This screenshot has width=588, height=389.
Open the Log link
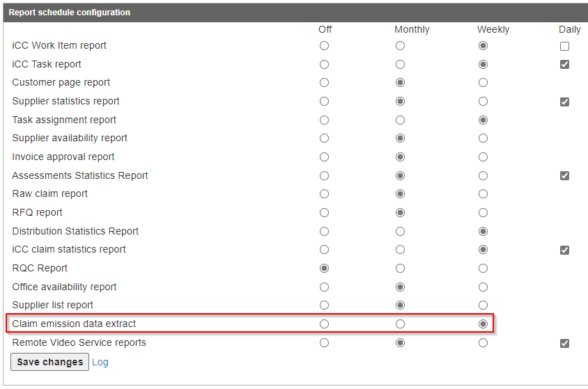click(100, 362)
